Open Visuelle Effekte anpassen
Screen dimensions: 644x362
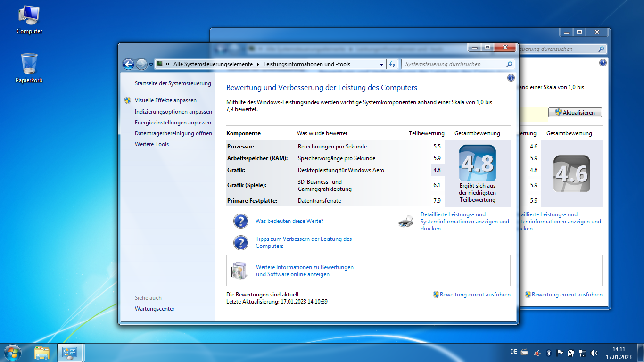click(x=165, y=100)
